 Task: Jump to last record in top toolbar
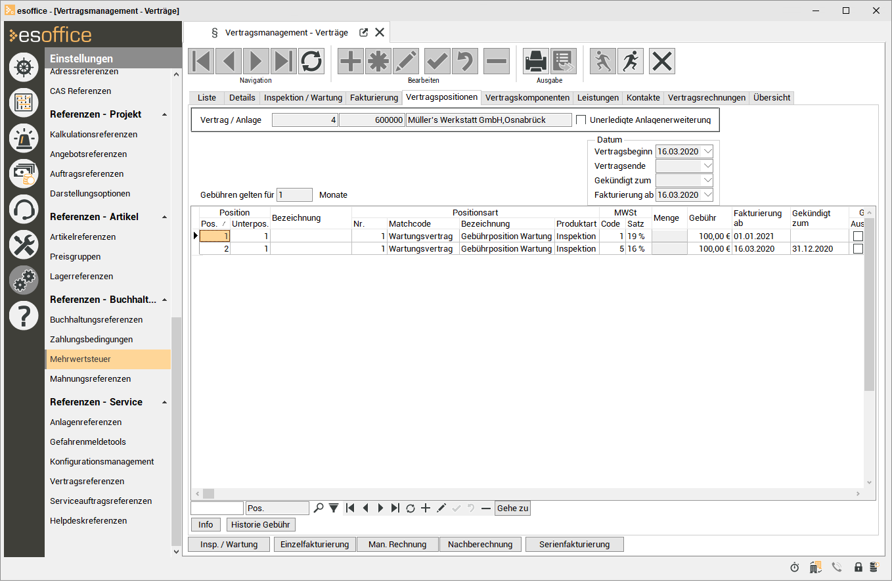tap(284, 61)
